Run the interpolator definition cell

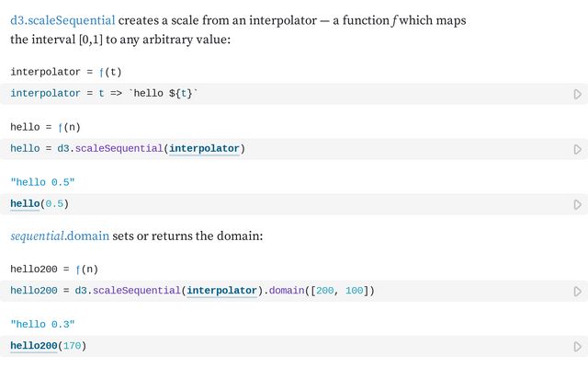tap(577, 94)
